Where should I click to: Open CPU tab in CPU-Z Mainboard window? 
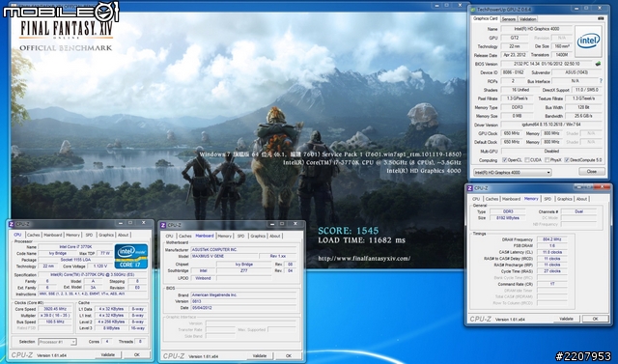click(x=169, y=236)
